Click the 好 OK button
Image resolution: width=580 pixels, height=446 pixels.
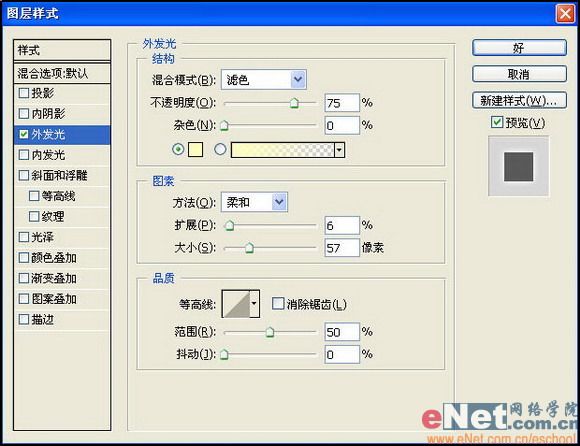click(519, 48)
